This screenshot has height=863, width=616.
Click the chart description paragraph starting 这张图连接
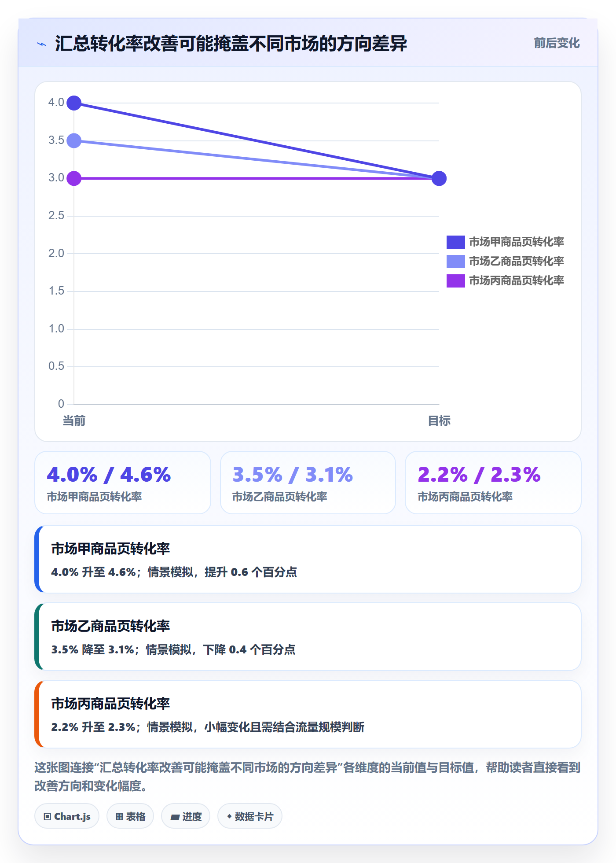coord(308,777)
